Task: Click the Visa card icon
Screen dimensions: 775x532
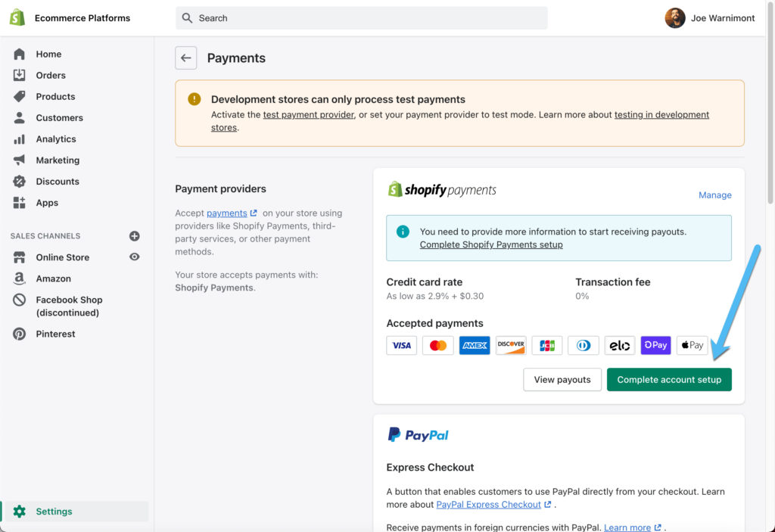Action: [401, 345]
